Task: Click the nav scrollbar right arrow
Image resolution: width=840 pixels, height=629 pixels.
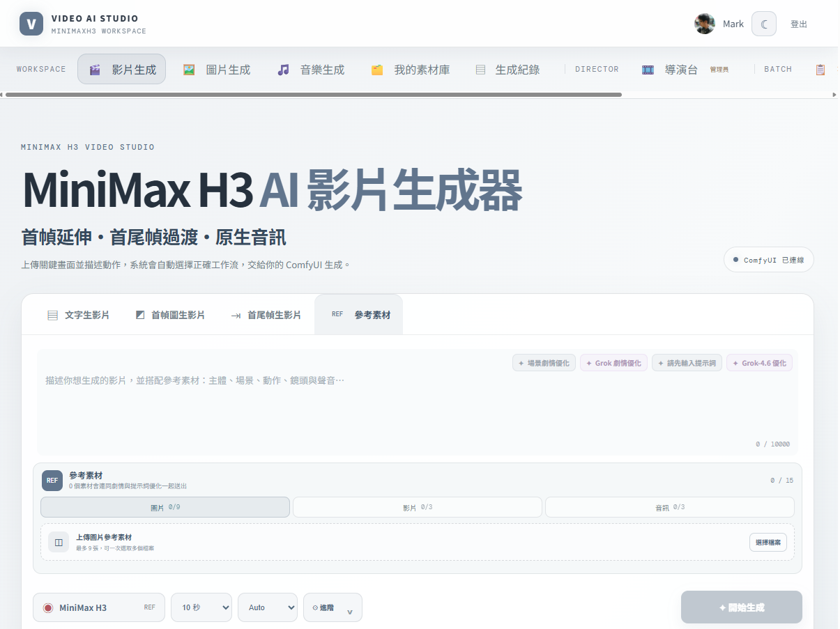Action: pos(835,94)
